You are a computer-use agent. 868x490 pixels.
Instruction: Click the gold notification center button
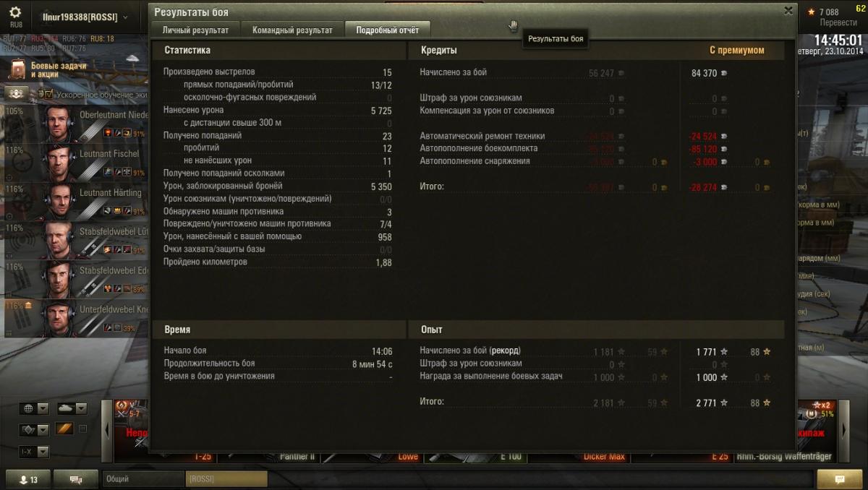839,479
